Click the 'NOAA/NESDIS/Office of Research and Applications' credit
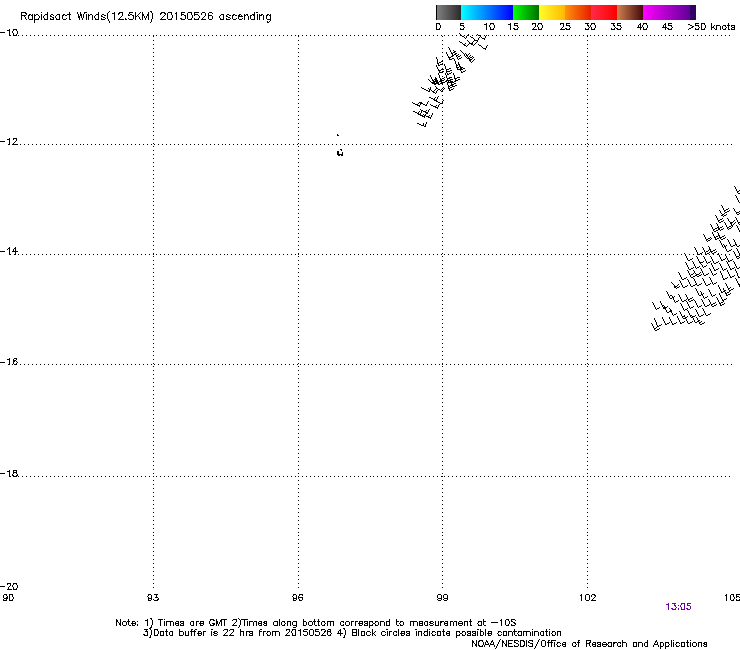 click(x=589, y=644)
